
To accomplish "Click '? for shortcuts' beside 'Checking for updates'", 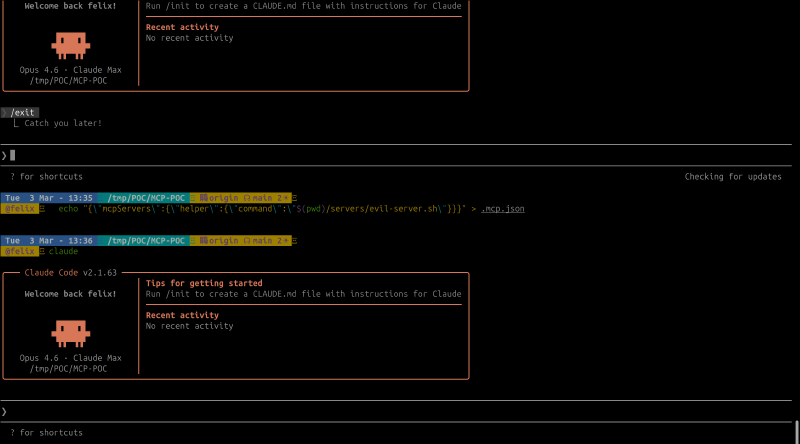I will click(x=46, y=177).
